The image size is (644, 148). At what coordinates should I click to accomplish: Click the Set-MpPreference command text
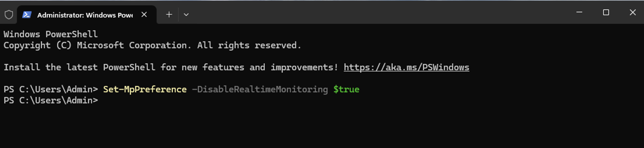click(x=145, y=89)
